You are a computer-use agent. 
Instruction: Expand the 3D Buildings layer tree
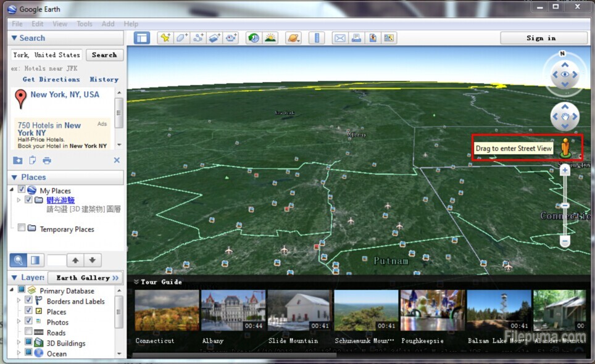[12, 343]
